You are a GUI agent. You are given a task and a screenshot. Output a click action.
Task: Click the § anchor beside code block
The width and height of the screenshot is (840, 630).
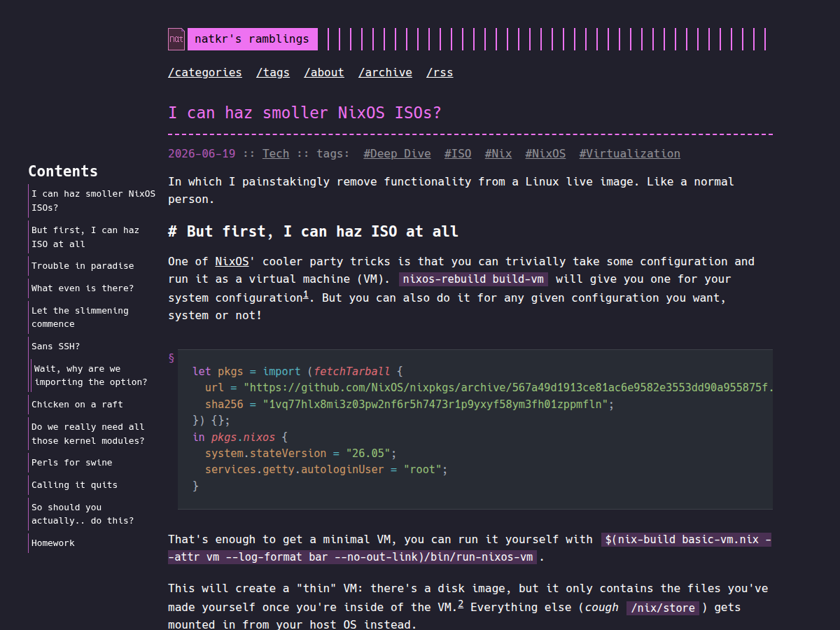171,358
